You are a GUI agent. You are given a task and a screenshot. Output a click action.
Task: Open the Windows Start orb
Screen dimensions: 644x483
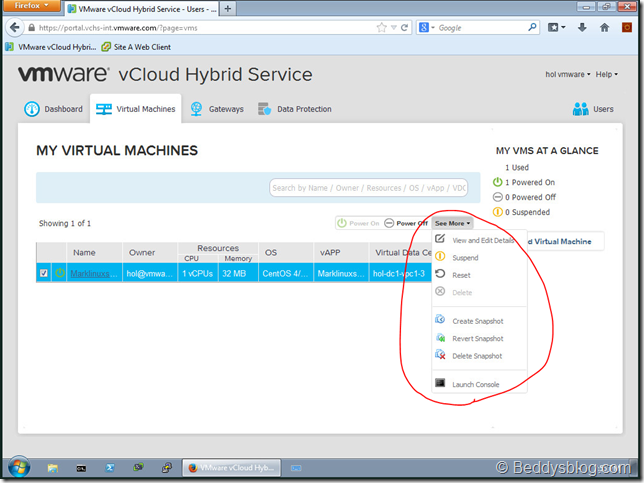click(x=18, y=467)
